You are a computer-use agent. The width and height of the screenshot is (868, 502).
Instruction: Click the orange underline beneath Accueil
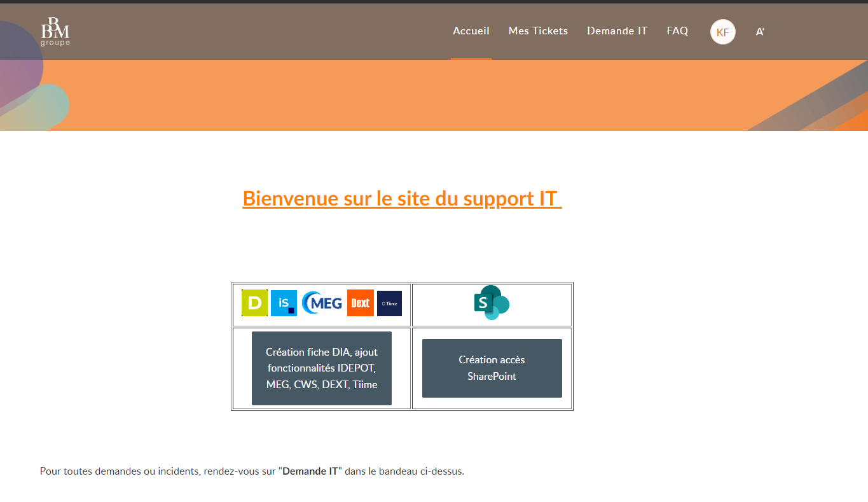471,59
